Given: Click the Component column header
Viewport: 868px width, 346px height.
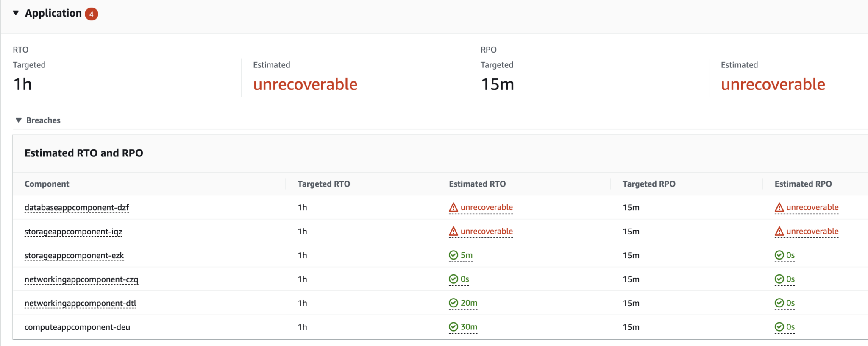Looking at the screenshot, I should pyautogui.click(x=47, y=184).
